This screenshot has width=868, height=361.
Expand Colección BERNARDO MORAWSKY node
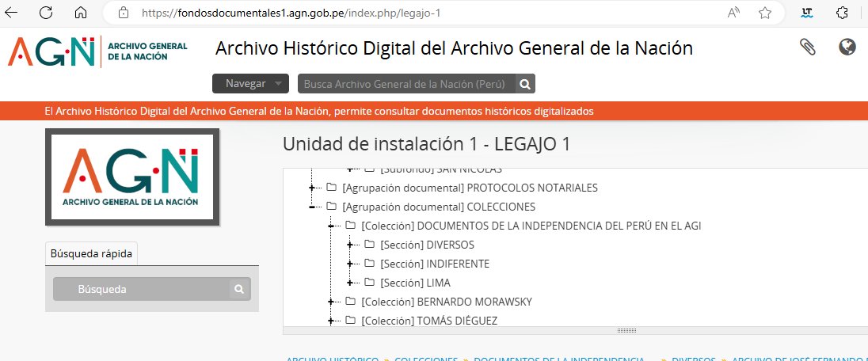point(331,302)
